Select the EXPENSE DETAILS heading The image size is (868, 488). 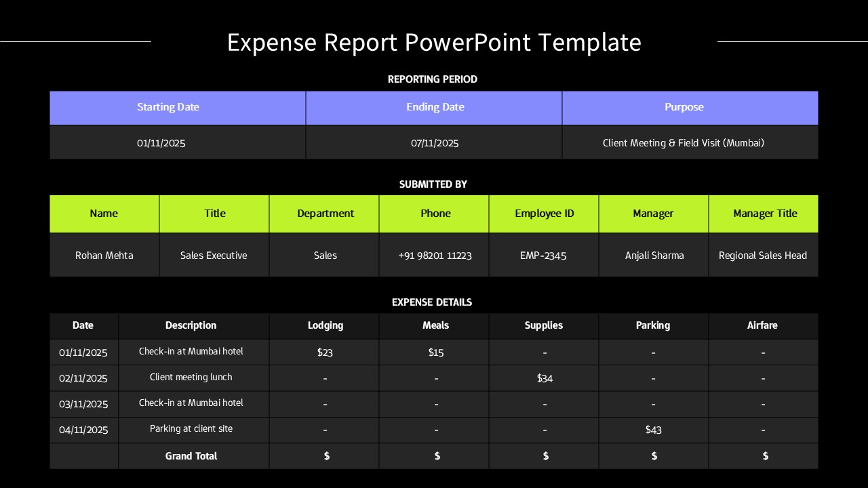(431, 302)
